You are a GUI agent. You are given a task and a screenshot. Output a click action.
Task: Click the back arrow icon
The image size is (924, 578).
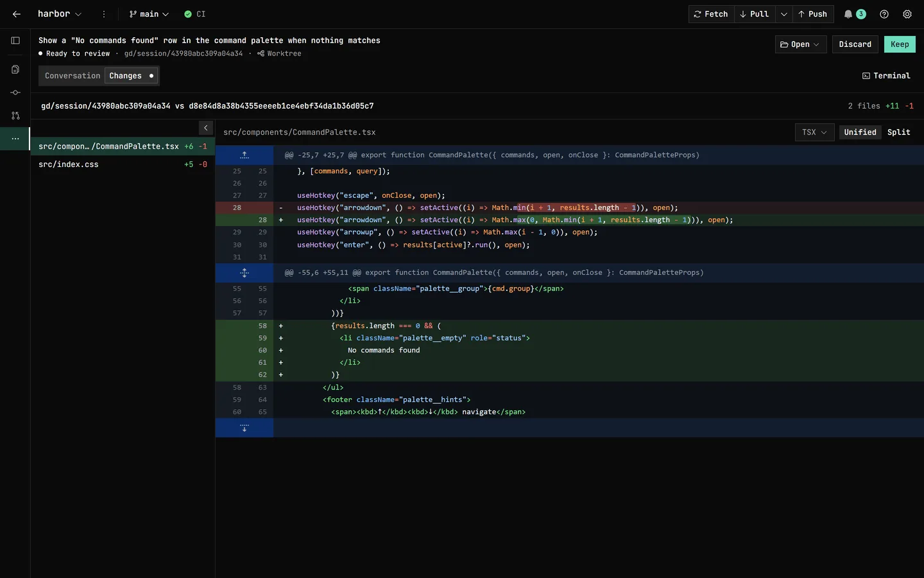(17, 14)
